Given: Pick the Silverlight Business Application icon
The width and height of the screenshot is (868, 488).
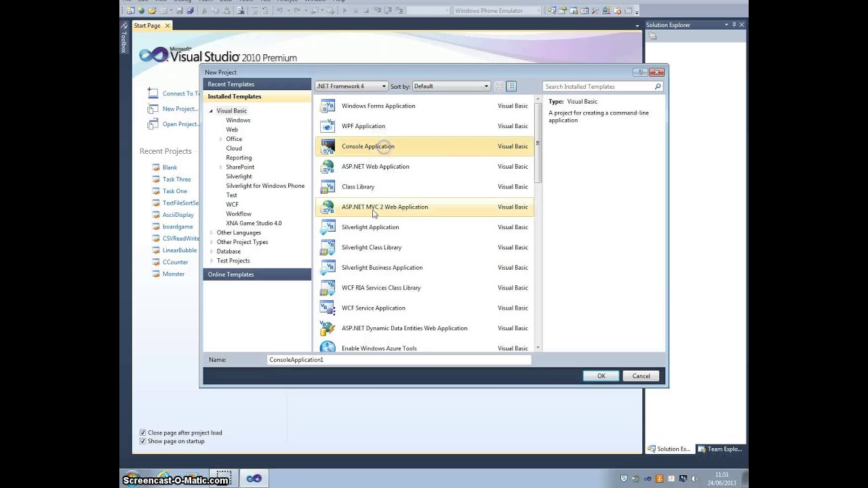Looking at the screenshot, I should pyautogui.click(x=328, y=268).
